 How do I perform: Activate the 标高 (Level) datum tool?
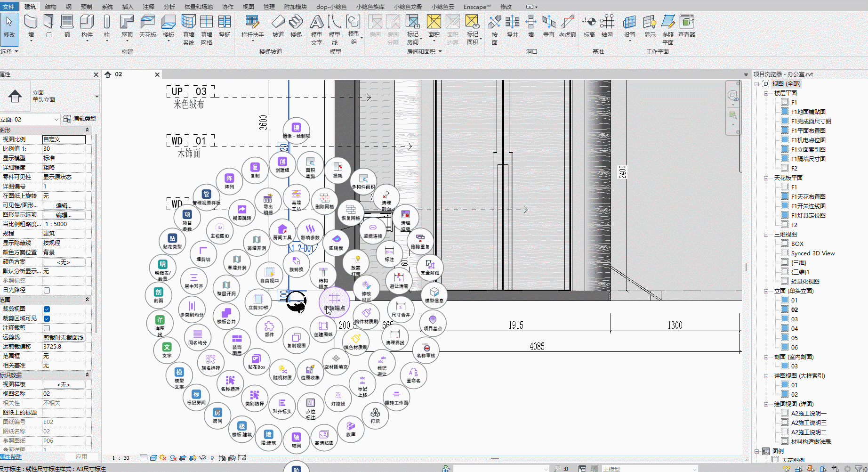(589, 26)
